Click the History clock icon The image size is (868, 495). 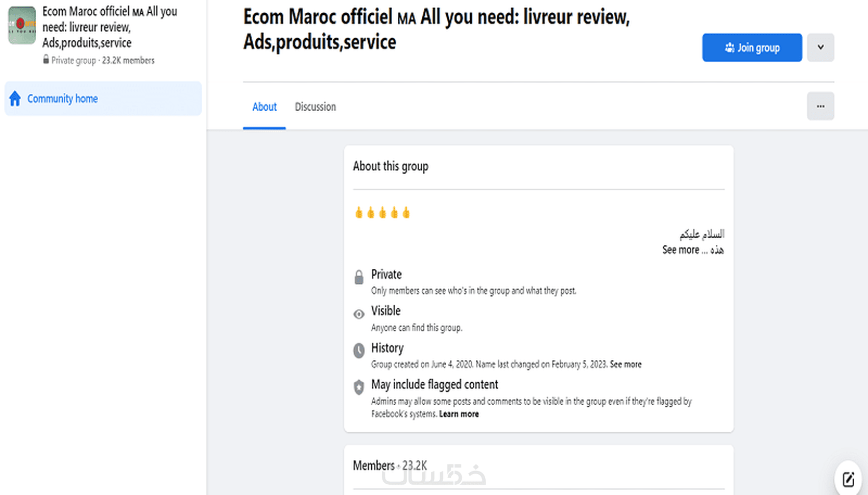tap(359, 350)
